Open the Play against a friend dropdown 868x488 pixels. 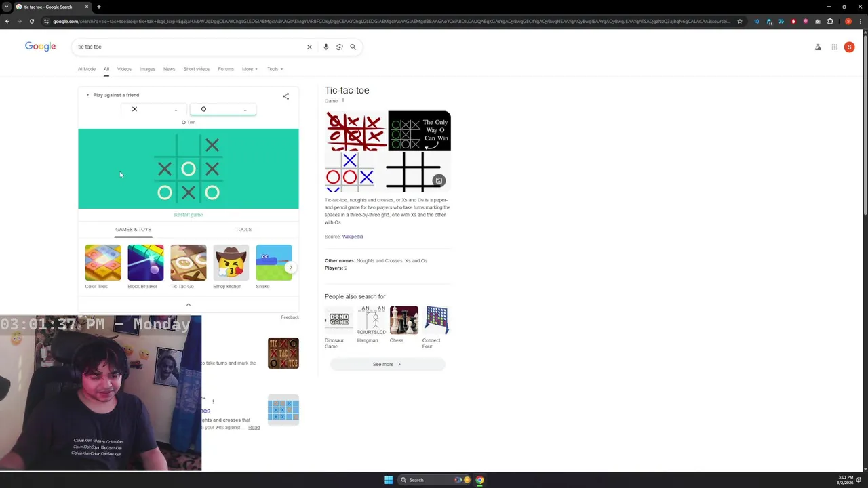click(x=113, y=95)
